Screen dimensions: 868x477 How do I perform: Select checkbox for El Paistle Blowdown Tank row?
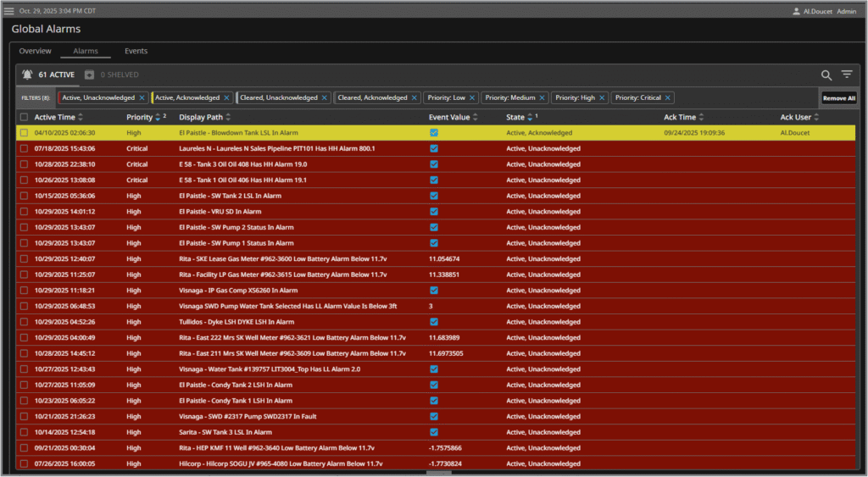coord(25,133)
